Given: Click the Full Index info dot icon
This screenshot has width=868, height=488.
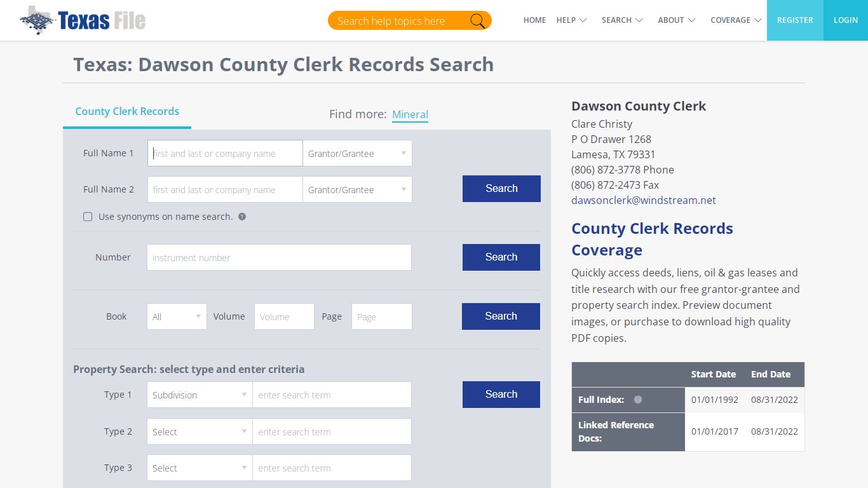Looking at the screenshot, I should 638,400.
